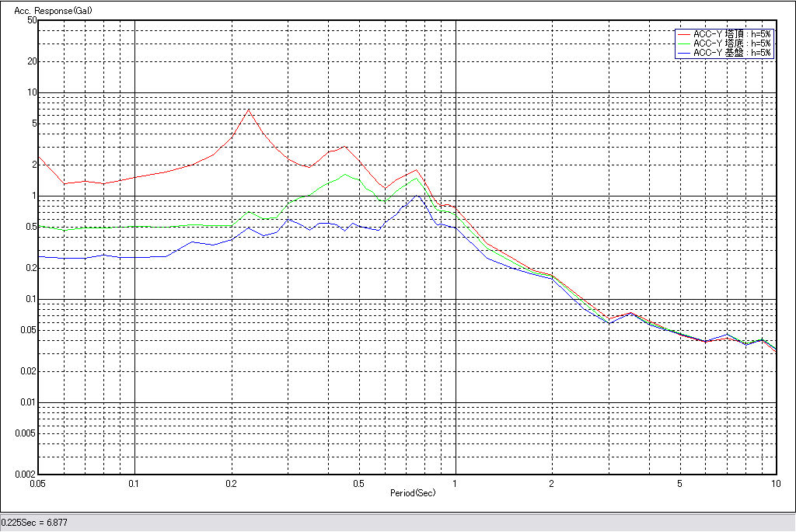This screenshot has height=532, width=796.
Task: Click the green curve's peak near 0.45 seconds
Action: tap(345, 174)
